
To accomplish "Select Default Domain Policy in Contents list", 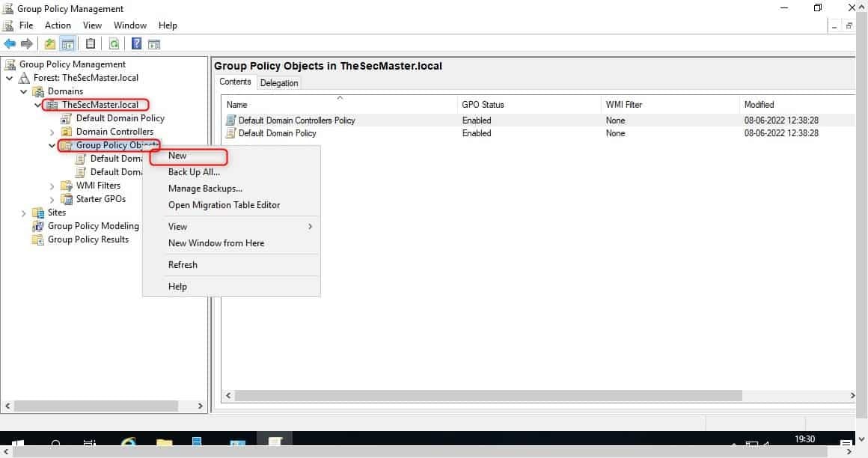I will point(278,133).
